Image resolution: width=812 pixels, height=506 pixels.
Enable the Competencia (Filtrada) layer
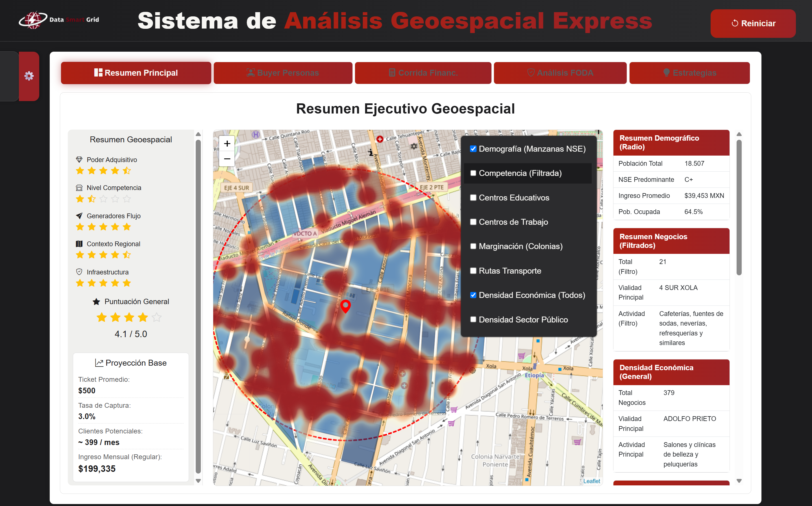coord(473,173)
